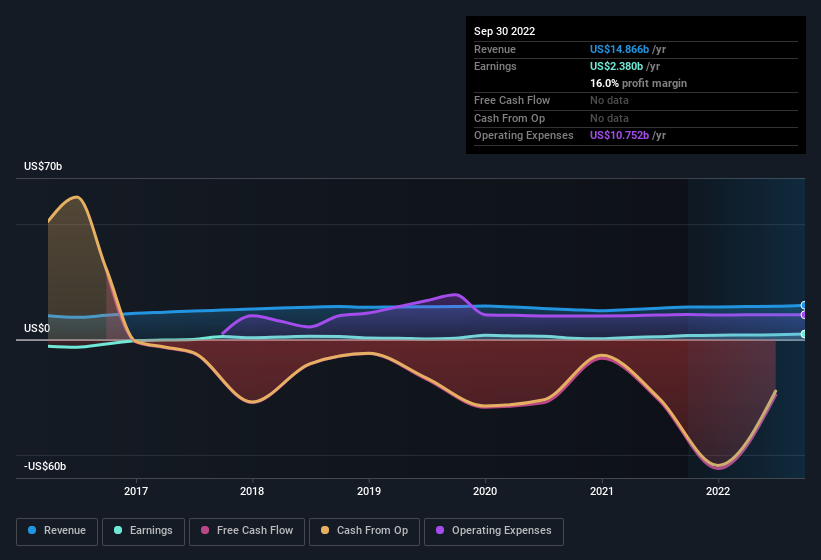Click the US$10.752b operating expenses value
821x560 pixels.
(619, 135)
